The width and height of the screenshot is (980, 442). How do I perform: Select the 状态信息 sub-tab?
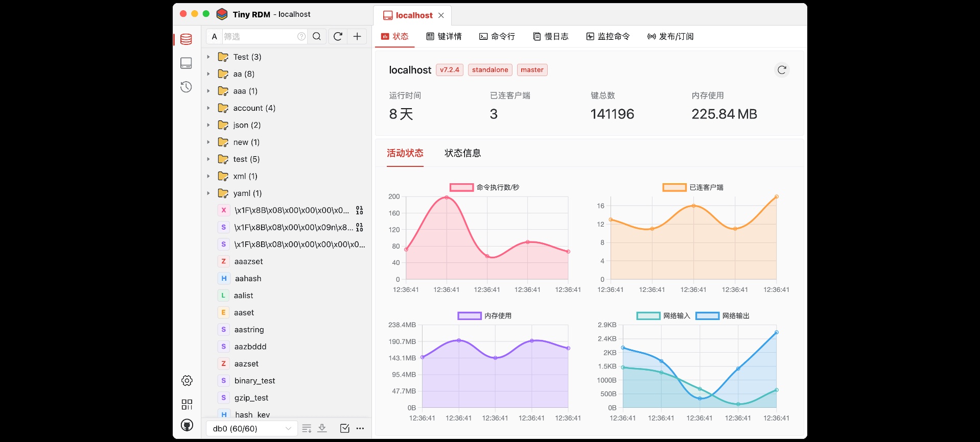[x=463, y=153]
